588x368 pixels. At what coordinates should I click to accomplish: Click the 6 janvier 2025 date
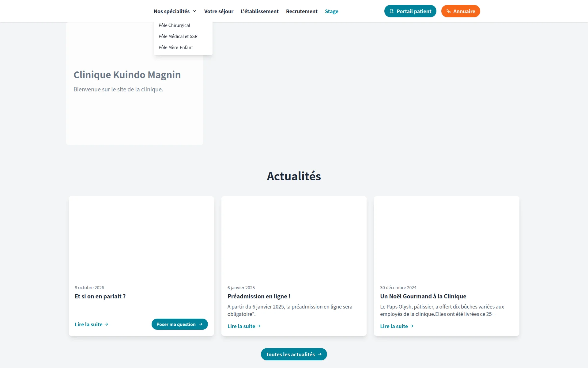[241, 288]
